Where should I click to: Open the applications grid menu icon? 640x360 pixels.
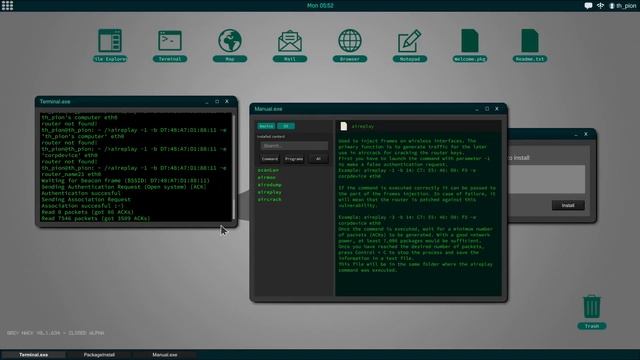[7, 5]
